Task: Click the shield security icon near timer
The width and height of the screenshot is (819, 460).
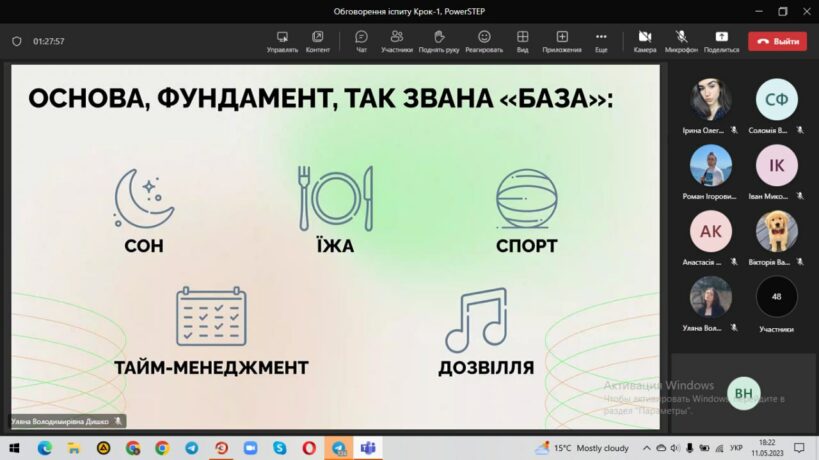Action: (x=17, y=41)
